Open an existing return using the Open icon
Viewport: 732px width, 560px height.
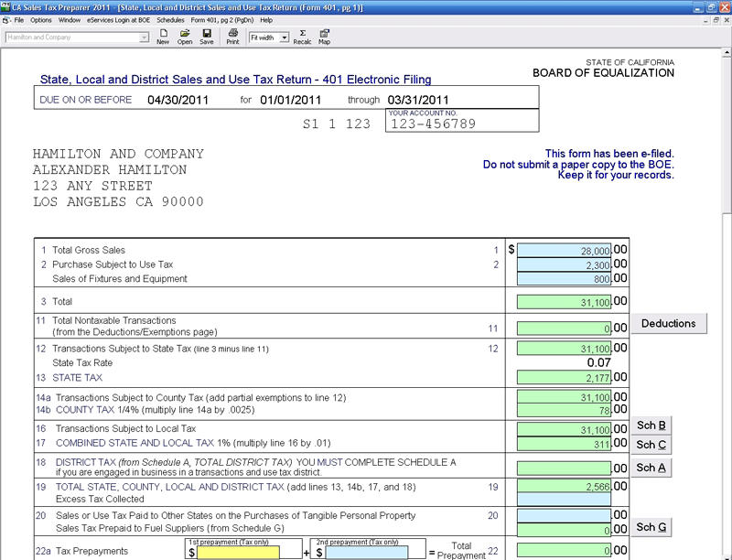184,35
